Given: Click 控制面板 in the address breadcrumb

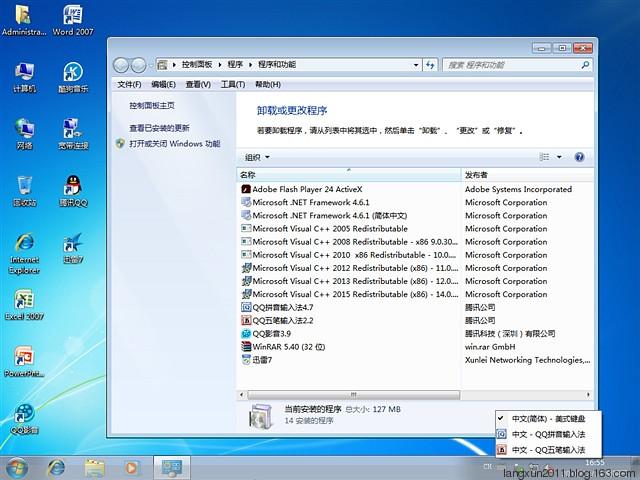Looking at the screenshot, I should tap(197, 64).
